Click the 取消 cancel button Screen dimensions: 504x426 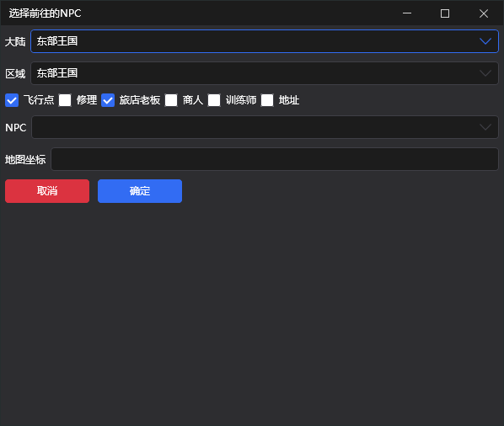pos(47,191)
